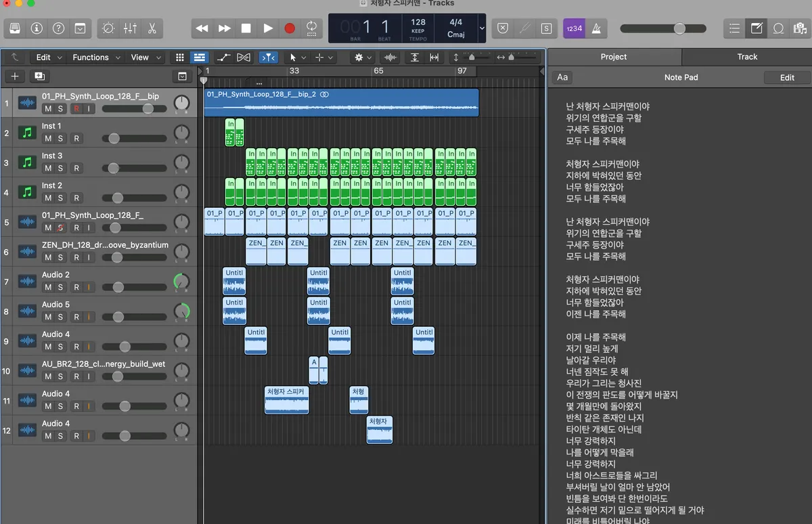Select the ZEN_DH_128 track header
The height and width of the screenshot is (524, 812).
click(99, 251)
